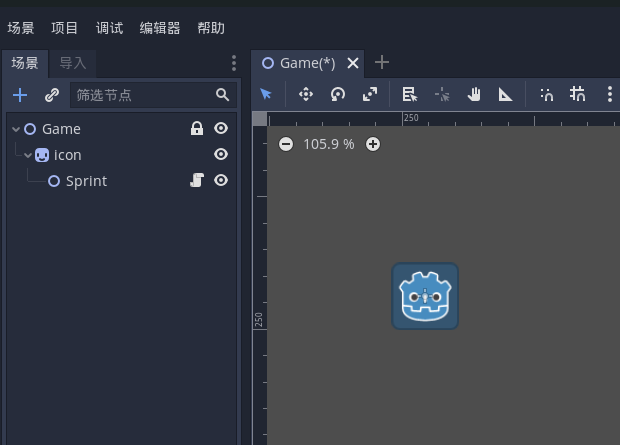Open the 调试 (Debug) menu
620x445 pixels.
pyautogui.click(x=110, y=28)
